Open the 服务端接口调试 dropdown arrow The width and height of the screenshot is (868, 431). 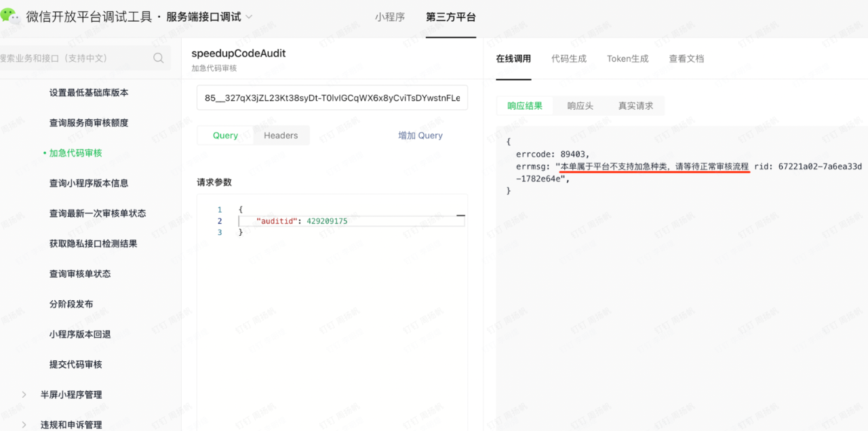249,17
